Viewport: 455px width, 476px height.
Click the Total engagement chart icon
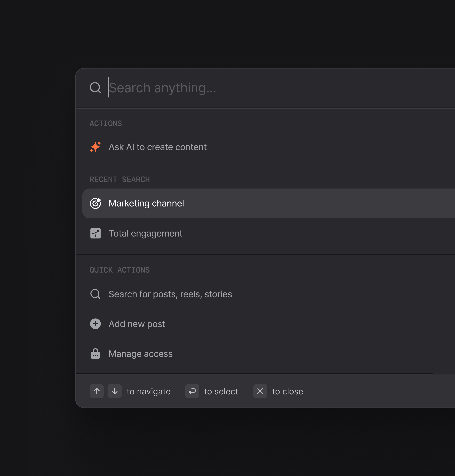pos(95,233)
